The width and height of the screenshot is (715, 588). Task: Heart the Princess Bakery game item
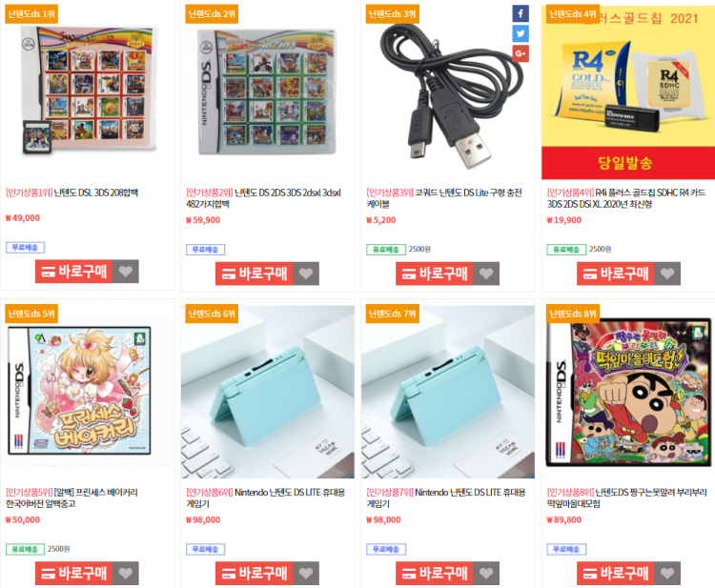126,574
